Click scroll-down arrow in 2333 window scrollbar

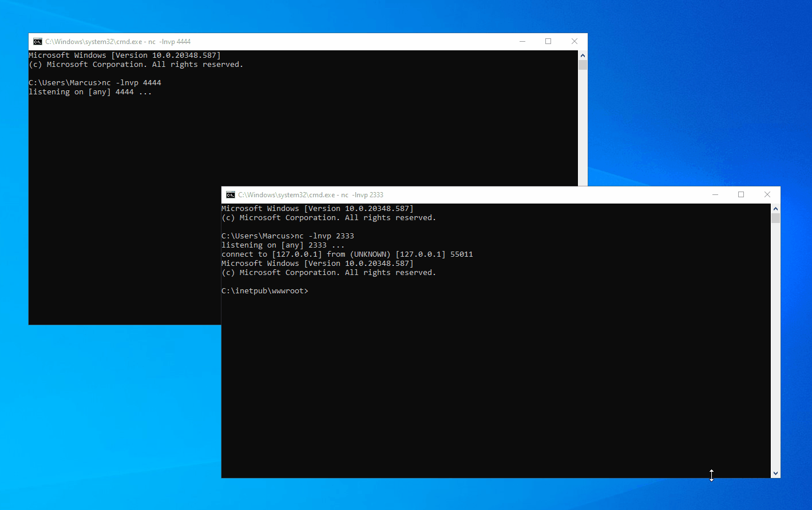click(775, 473)
